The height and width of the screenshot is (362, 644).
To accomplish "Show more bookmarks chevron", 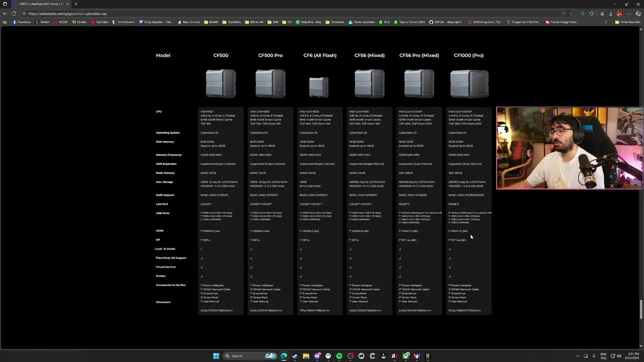I will [x=606, y=22].
